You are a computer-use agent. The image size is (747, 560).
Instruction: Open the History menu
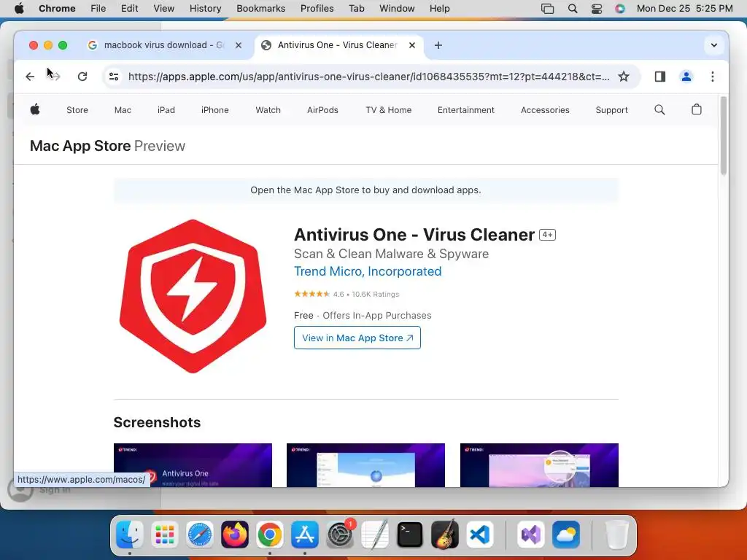click(205, 9)
